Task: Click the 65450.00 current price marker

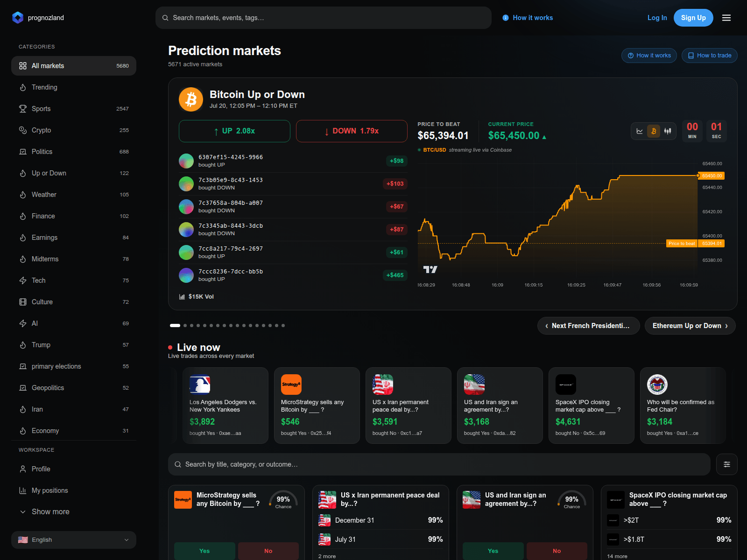Action: (x=712, y=176)
